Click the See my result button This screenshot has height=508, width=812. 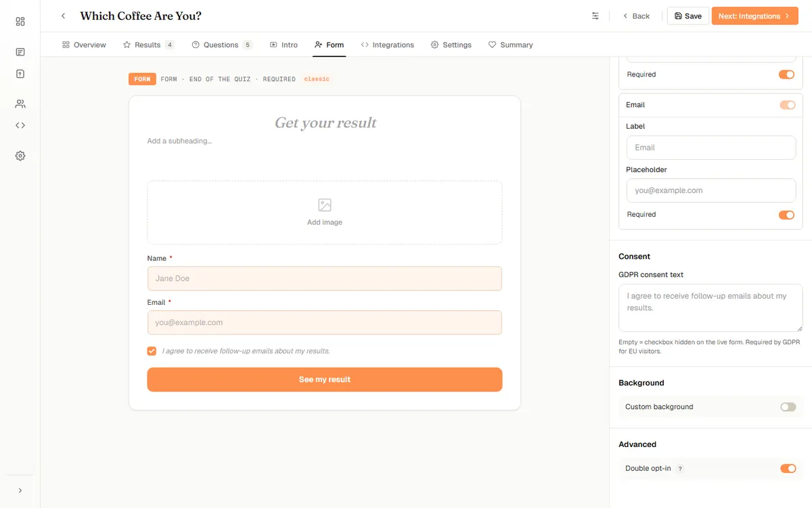[325, 379]
